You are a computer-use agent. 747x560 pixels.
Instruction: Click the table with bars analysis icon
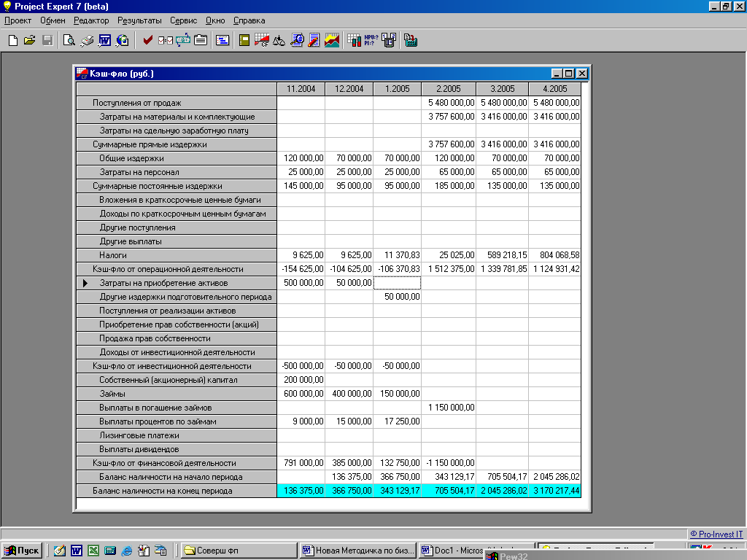(354, 41)
